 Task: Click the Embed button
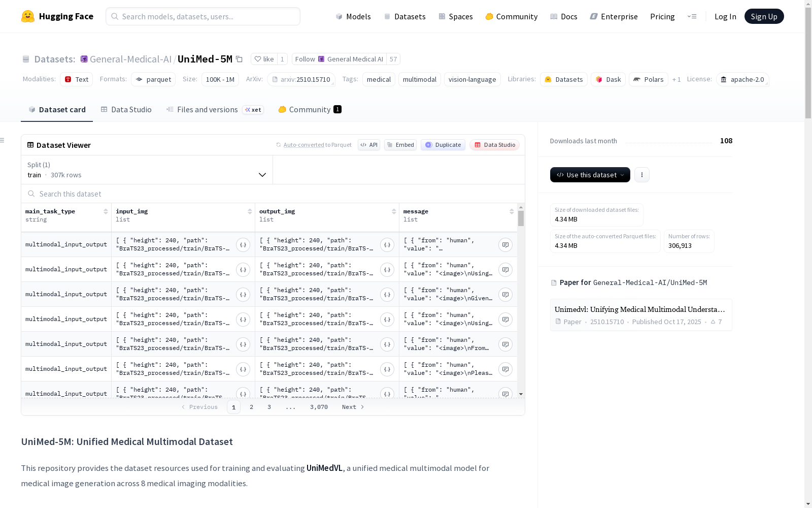click(x=400, y=145)
